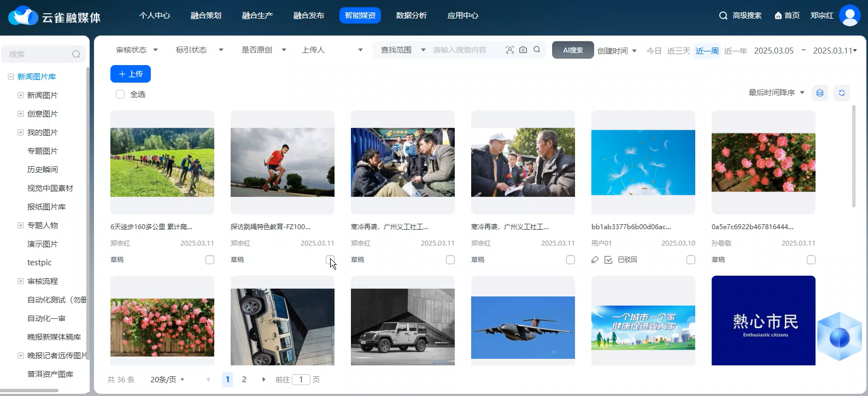Open the 审核状态 filter dropdown
The image size is (868, 396).
(137, 50)
